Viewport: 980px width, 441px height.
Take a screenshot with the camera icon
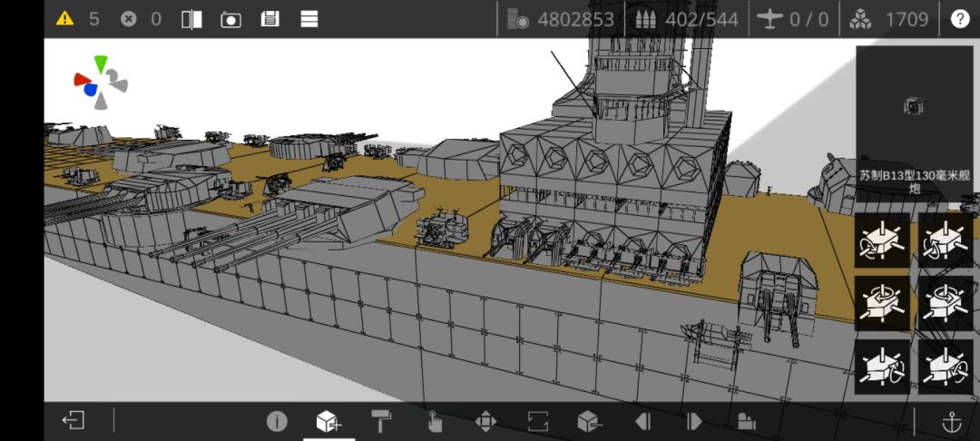click(x=230, y=19)
